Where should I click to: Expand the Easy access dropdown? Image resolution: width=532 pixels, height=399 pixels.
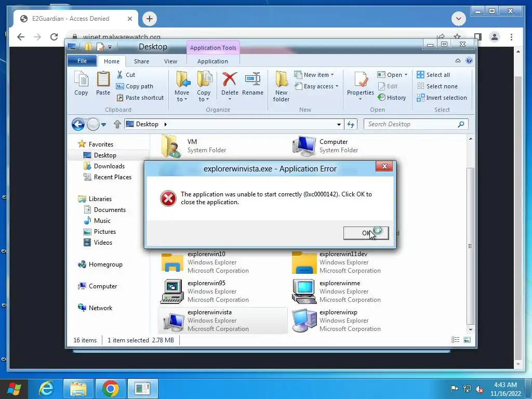[316, 86]
